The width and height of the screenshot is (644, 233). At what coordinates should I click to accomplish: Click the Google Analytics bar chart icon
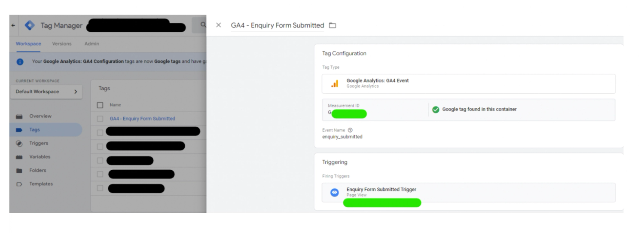335,84
